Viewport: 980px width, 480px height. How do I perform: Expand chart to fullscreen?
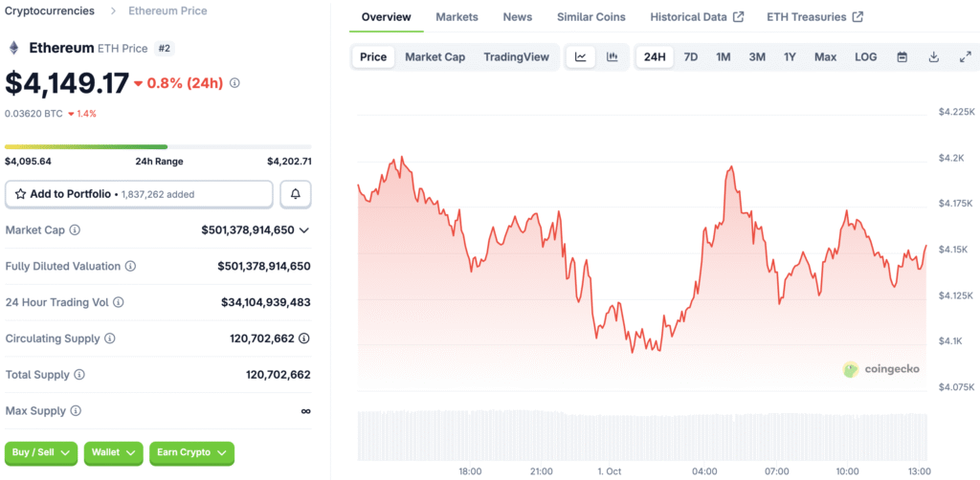click(965, 57)
